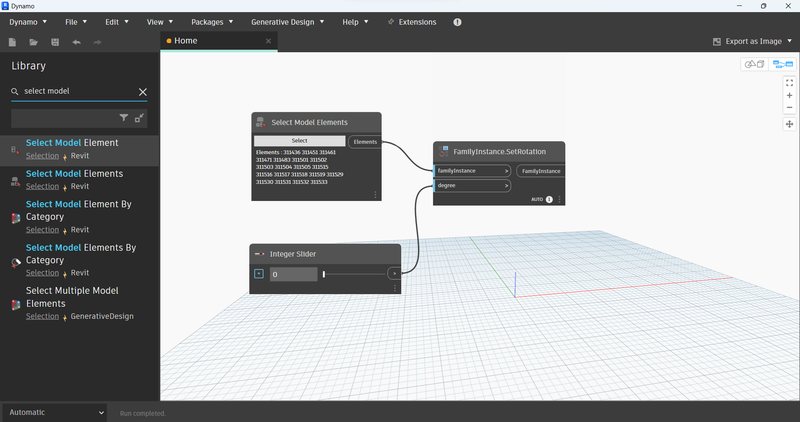Click the Integer Slider track
Screen dimensions: 800x422
354,275
